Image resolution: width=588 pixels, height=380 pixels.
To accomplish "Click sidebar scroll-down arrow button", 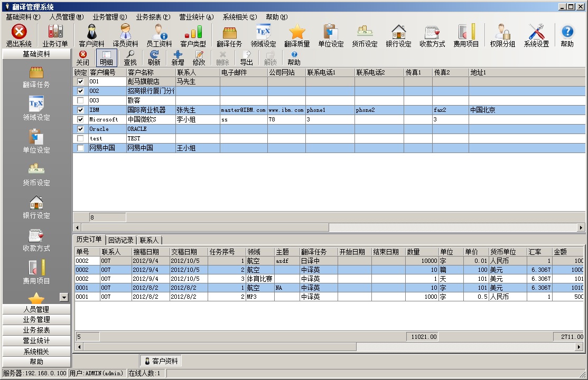I will tap(64, 297).
